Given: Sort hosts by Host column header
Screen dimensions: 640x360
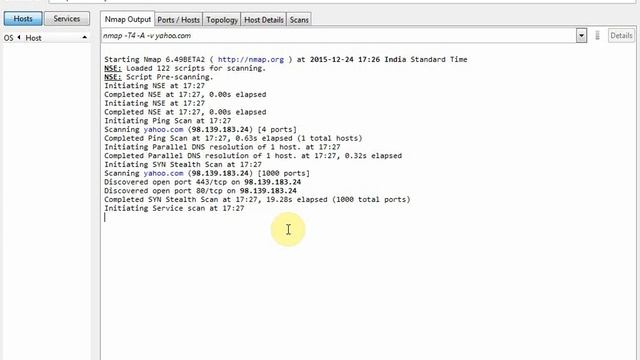Looking at the screenshot, I should pyautogui.click(x=33, y=38).
